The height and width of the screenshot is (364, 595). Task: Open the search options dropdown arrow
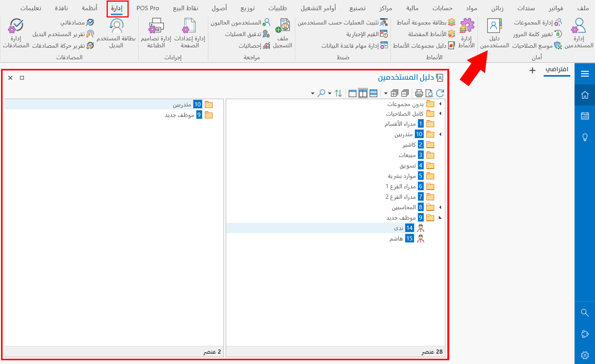[x=313, y=92]
